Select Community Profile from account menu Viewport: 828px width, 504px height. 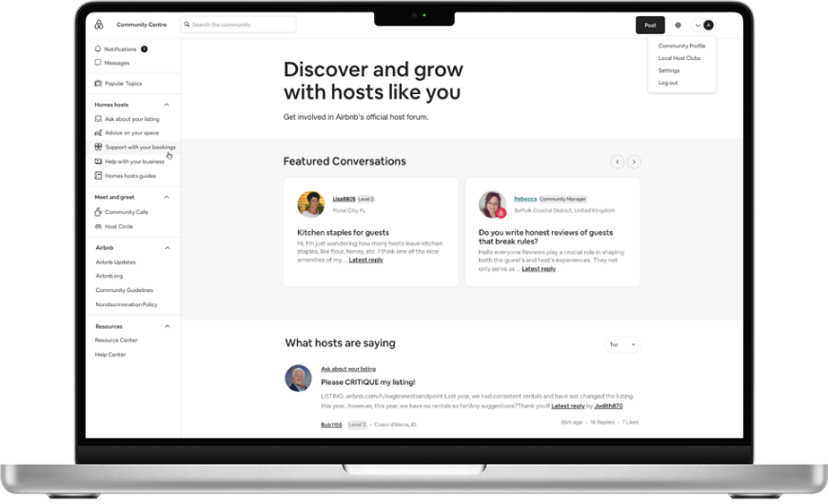681,46
